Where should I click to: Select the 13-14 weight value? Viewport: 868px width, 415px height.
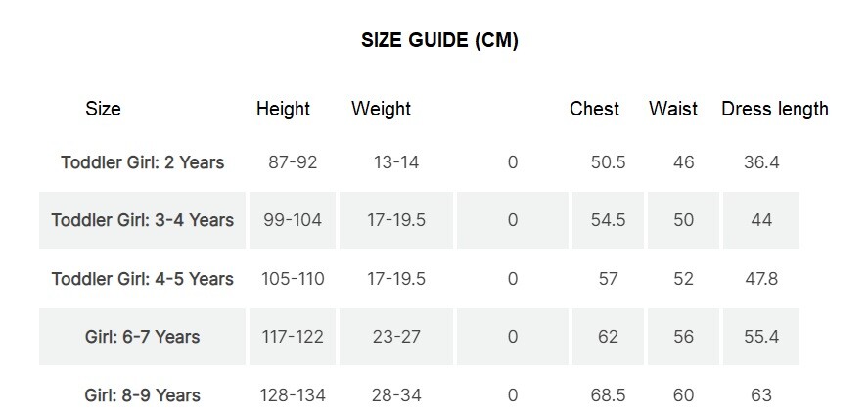click(396, 162)
